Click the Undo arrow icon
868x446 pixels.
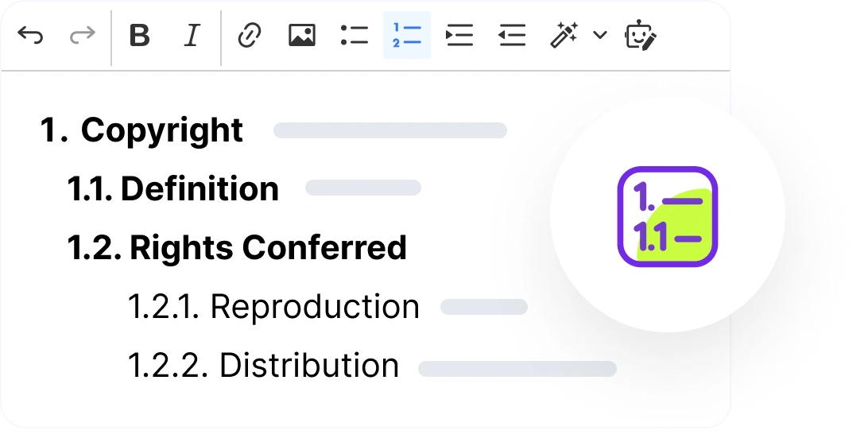30,36
